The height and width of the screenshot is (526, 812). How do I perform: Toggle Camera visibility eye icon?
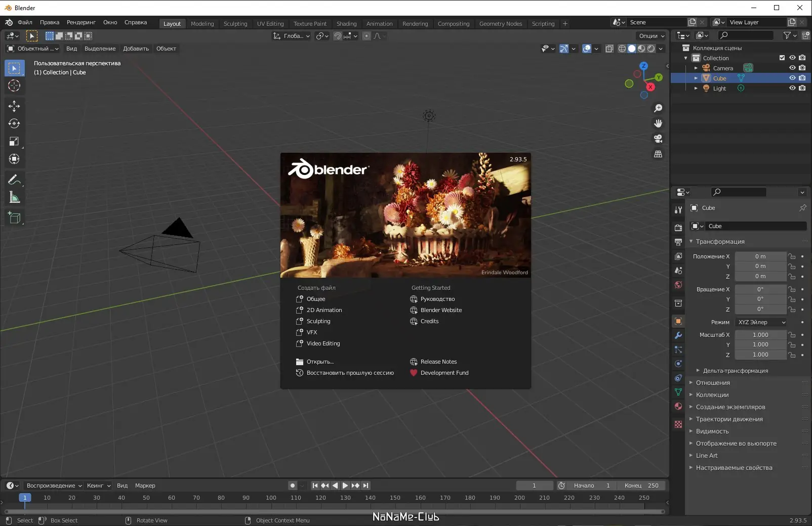792,68
